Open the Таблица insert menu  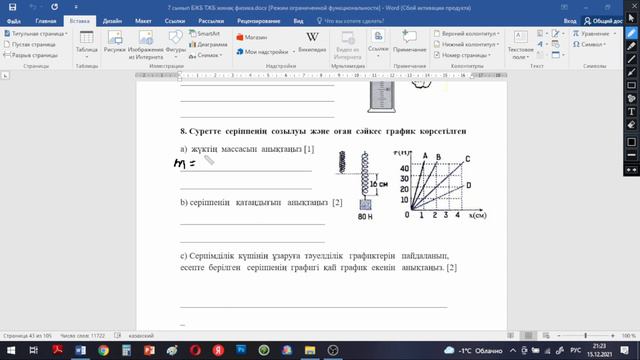pyautogui.click(x=87, y=44)
